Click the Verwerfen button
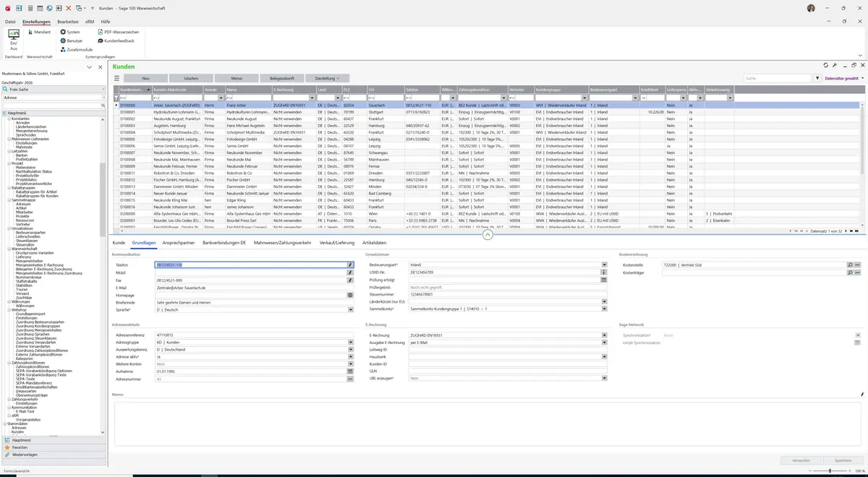Viewport: 868px width, 477px height. point(801,460)
